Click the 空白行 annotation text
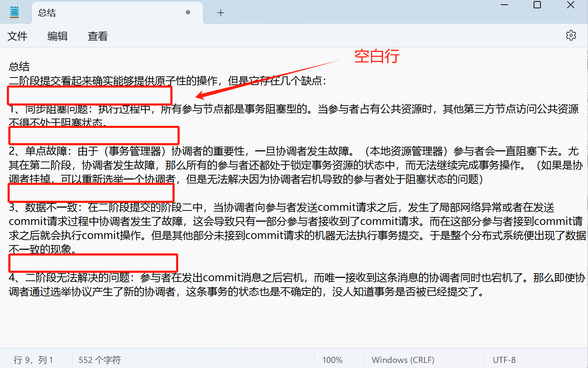This screenshot has width=588, height=368. point(376,57)
